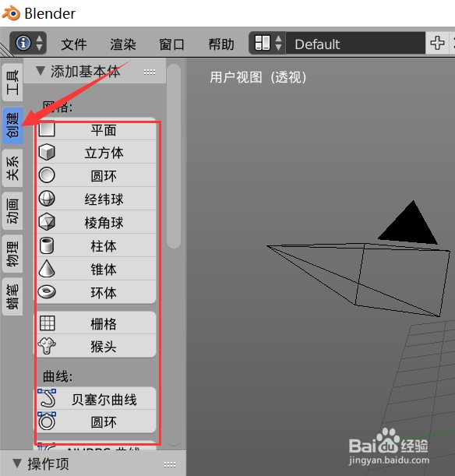Grab the 添加基本体 panel grip handle
This screenshot has height=476, width=455.
point(150,72)
